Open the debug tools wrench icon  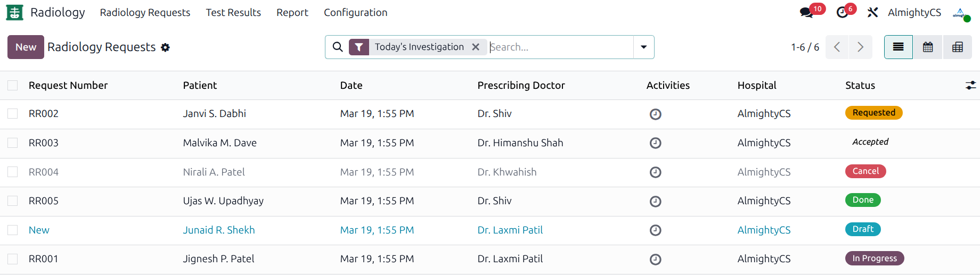872,12
